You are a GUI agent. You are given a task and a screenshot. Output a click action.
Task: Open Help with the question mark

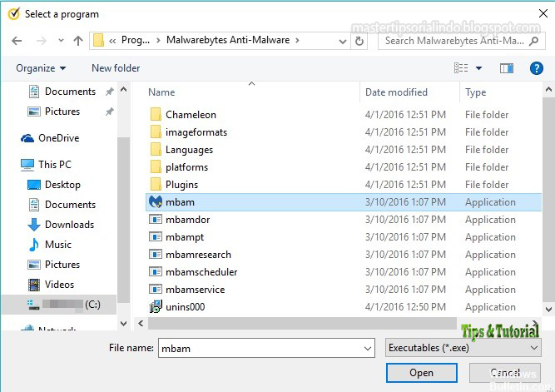[x=537, y=68]
